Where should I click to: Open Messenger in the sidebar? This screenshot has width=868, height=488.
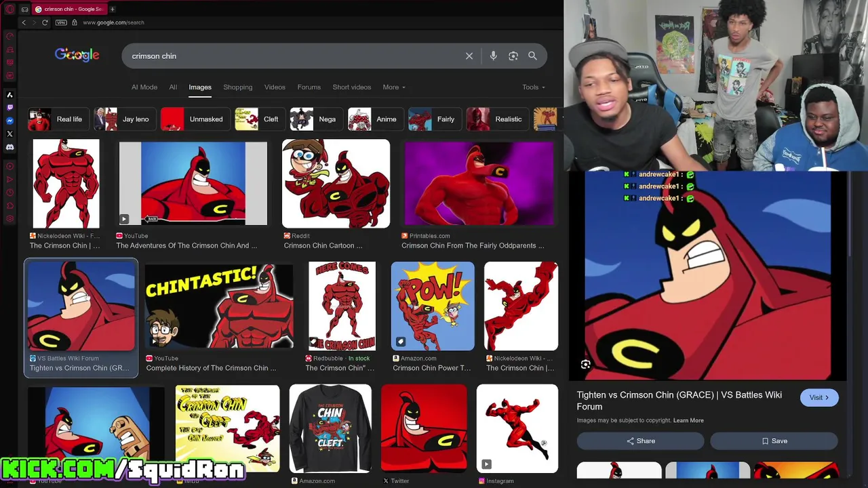coord(9,121)
